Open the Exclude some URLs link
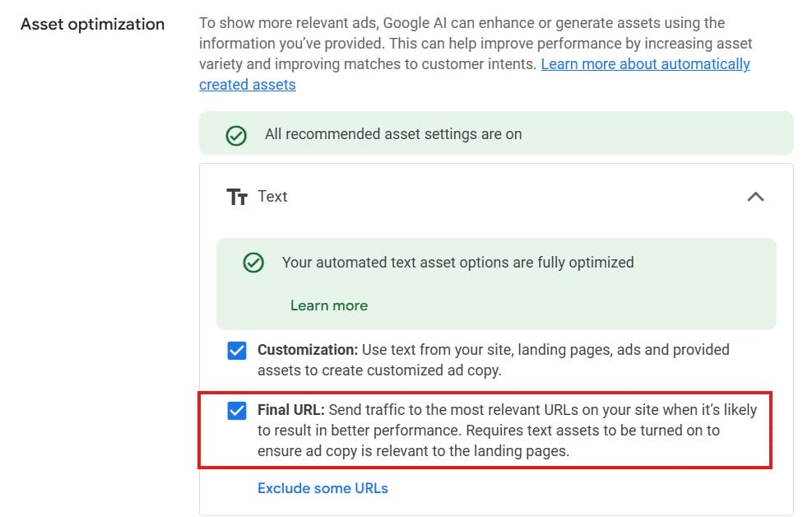Screen dimensions: 812x517 [322, 487]
